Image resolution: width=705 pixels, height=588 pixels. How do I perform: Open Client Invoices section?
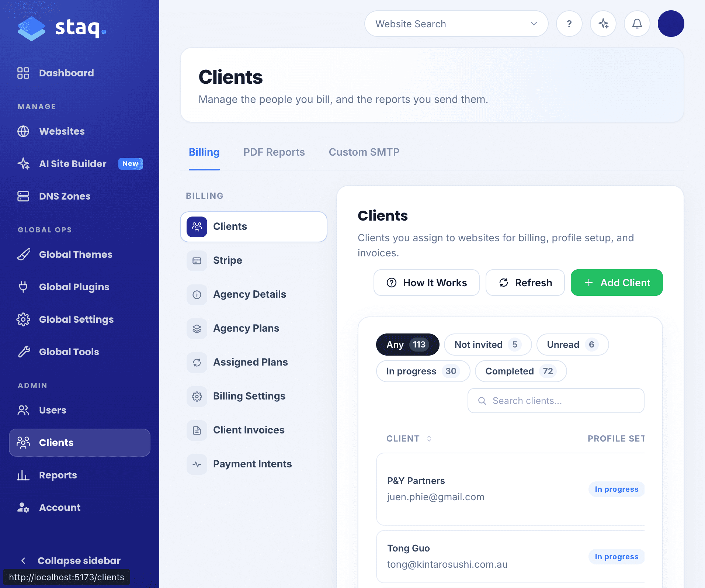tap(254, 430)
